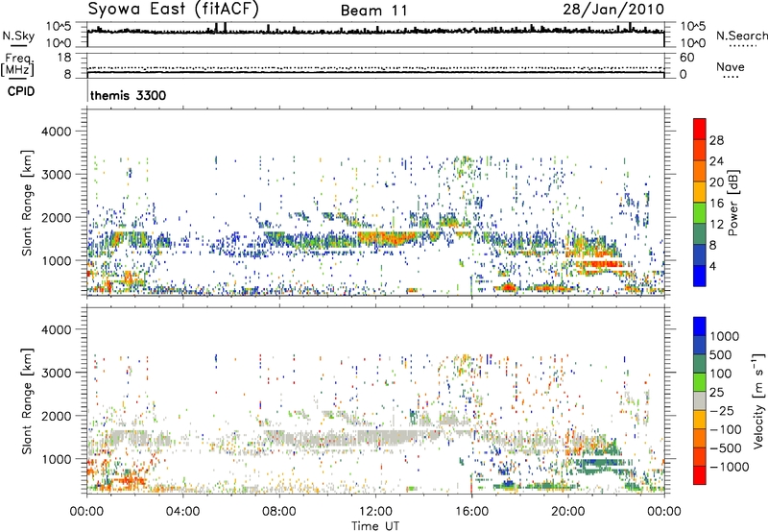Click the '16:00' time axis tick label

click(x=471, y=512)
